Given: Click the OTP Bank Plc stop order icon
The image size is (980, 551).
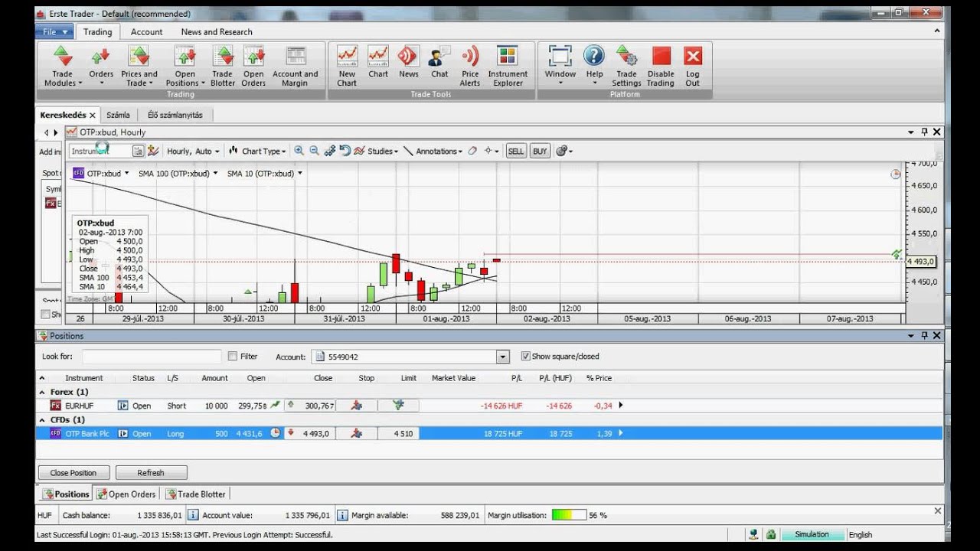Looking at the screenshot, I should pyautogui.click(x=357, y=433).
